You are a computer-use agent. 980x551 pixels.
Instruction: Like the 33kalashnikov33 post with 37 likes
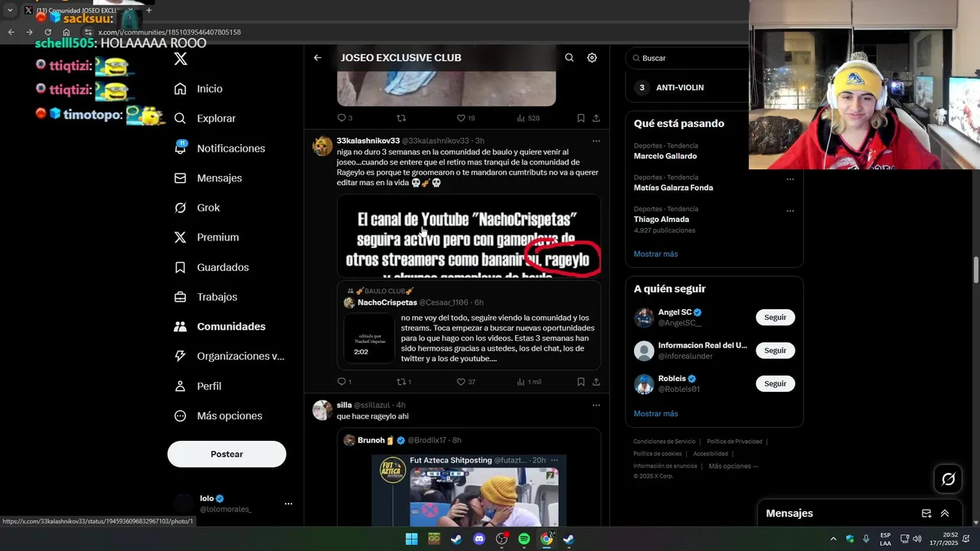[461, 381]
